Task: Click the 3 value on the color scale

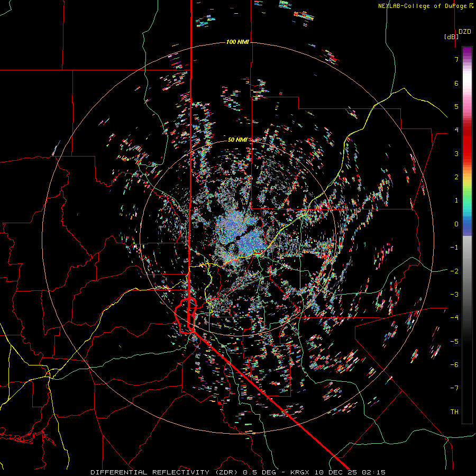Action: coord(456,153)
